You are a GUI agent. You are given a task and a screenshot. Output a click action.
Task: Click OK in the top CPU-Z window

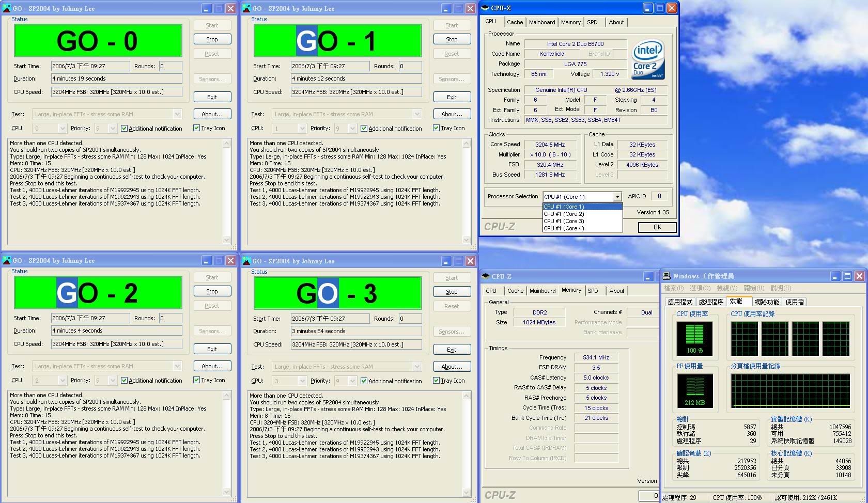tap(657, 227)
